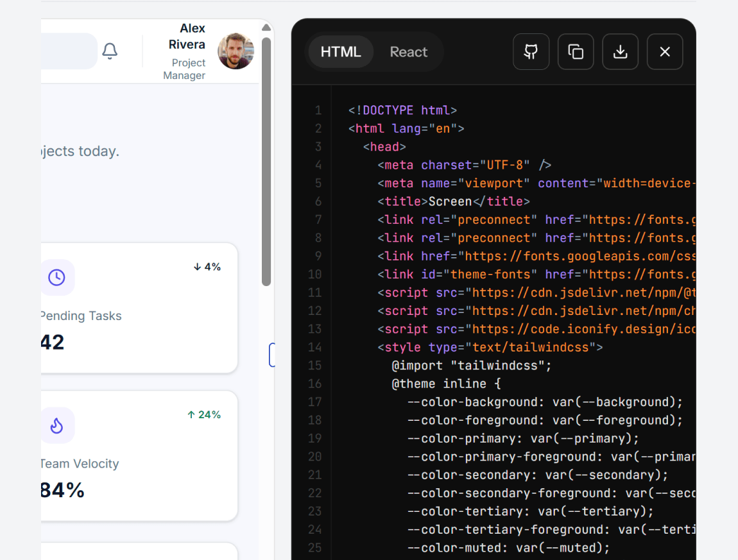Click the meta name="viewport" line

[x=536, y=183]
